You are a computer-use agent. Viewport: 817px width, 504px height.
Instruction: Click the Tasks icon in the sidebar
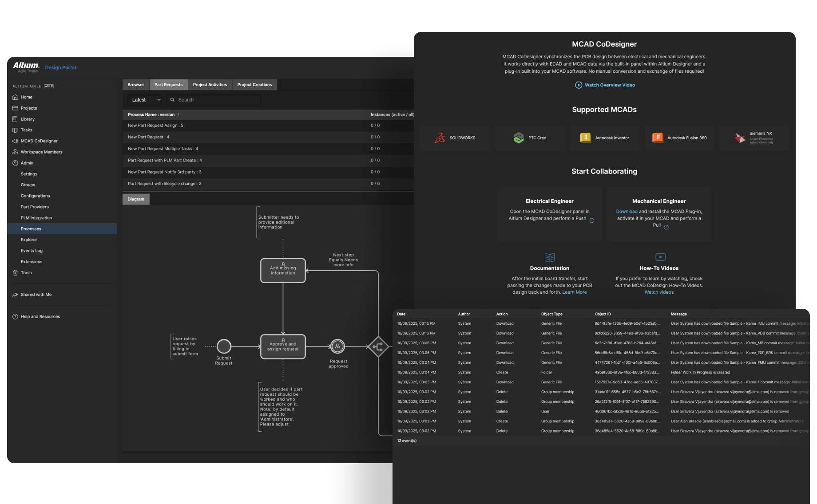pos(15,130)
